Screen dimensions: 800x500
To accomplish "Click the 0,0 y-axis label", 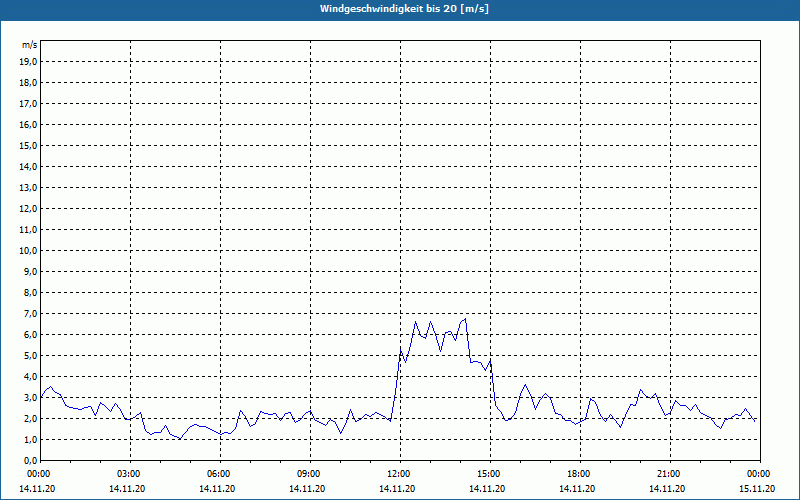I will point(31,461).
